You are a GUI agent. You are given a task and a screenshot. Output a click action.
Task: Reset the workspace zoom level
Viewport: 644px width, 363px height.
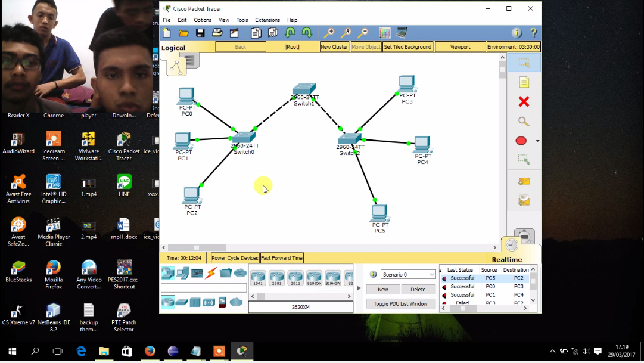click(346, 33)
